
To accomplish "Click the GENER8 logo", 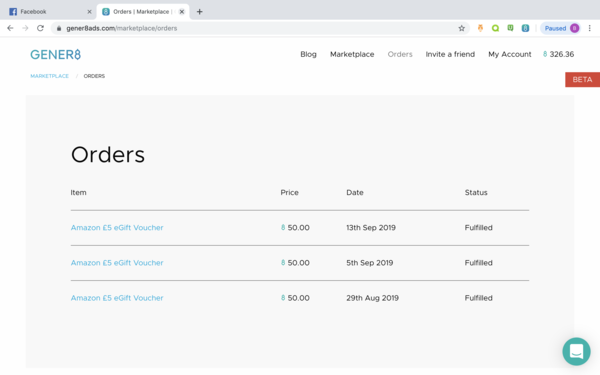I will [x=55, y=54].
